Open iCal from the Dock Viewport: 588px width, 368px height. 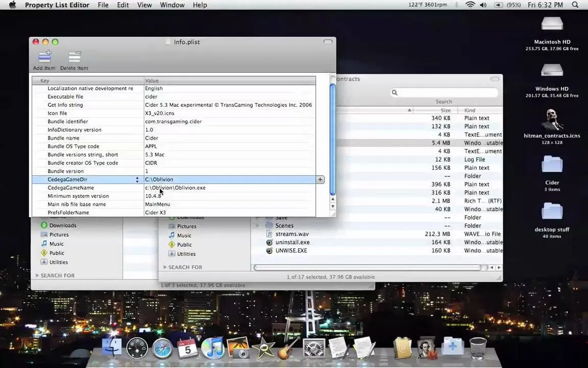pos(187,348)
